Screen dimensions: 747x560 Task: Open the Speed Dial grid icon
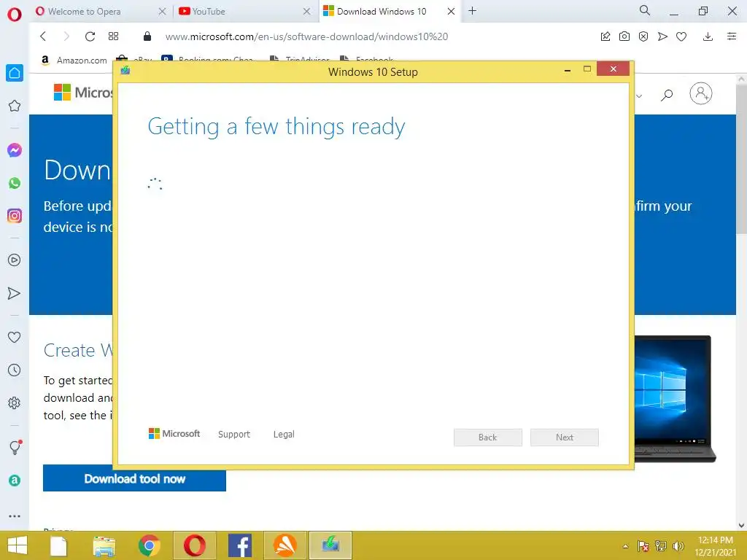click(113, 36)
